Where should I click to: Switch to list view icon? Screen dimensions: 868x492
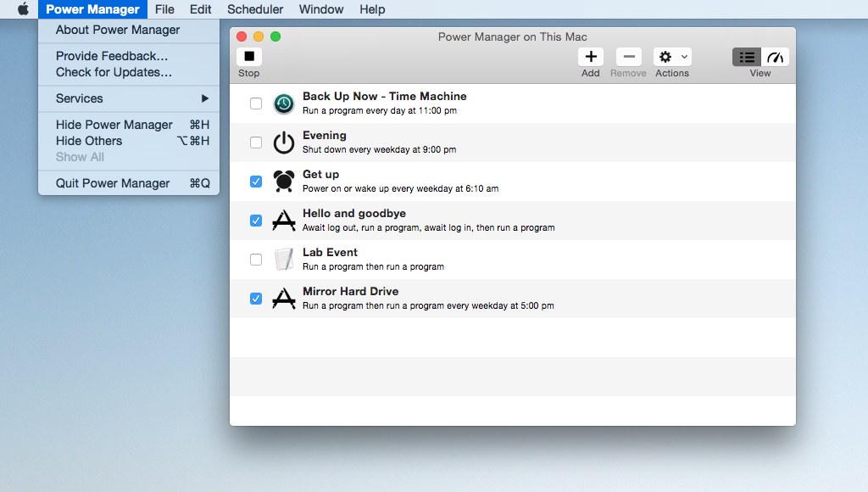[x=747, y=57]
